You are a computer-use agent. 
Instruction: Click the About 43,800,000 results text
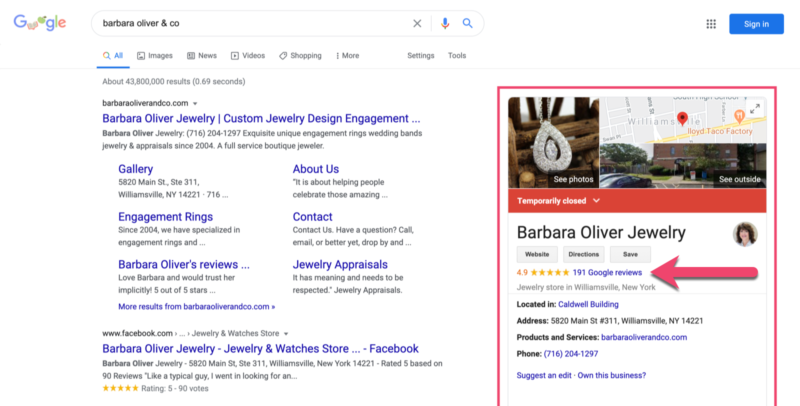(x=173, y=82)
